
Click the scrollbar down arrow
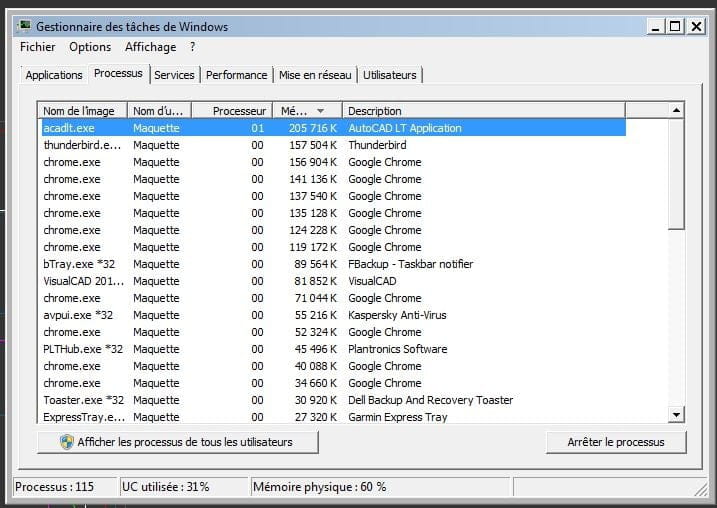[676, 415]
